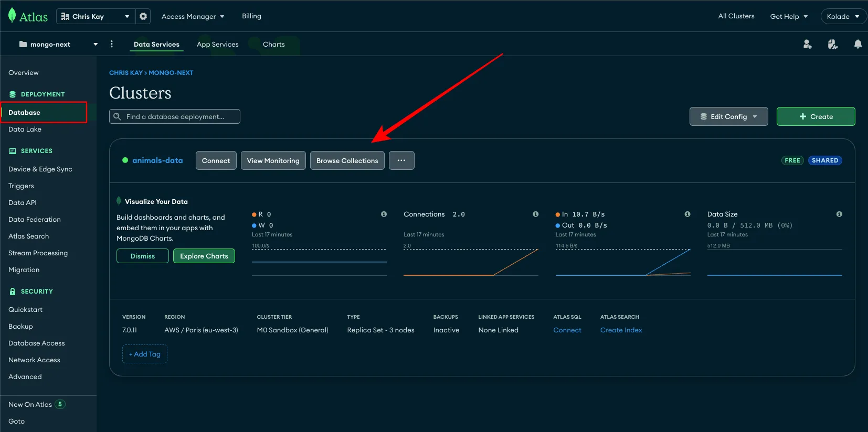Viewport: 868px width, 432px height.
Task: Switch to the Data Services tab
Action: click(x=156, y=44)
